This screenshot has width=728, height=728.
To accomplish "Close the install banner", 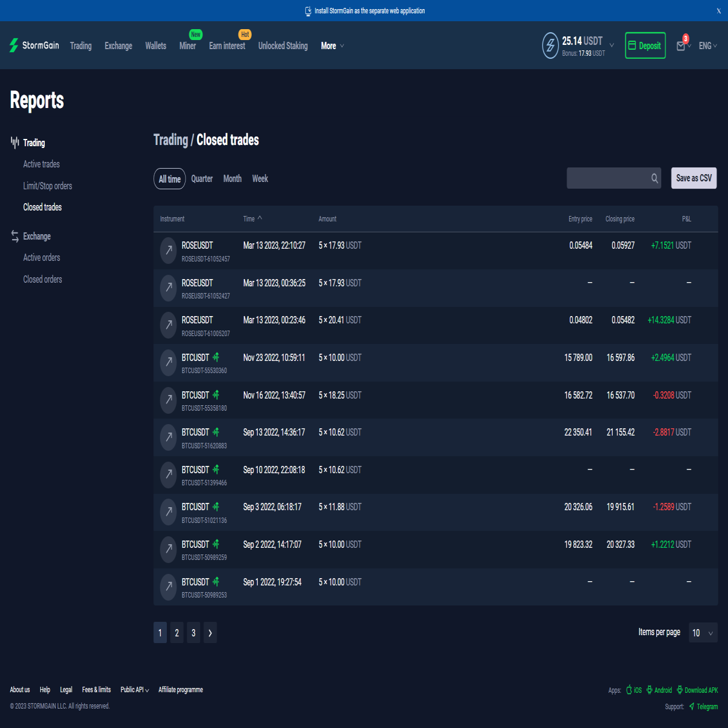I will [719, 11].
